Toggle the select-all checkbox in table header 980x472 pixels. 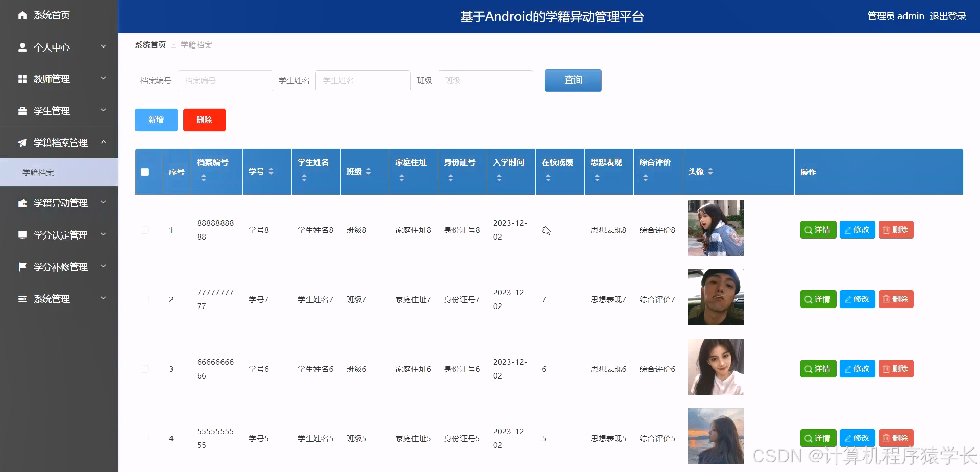pos(144,172)
